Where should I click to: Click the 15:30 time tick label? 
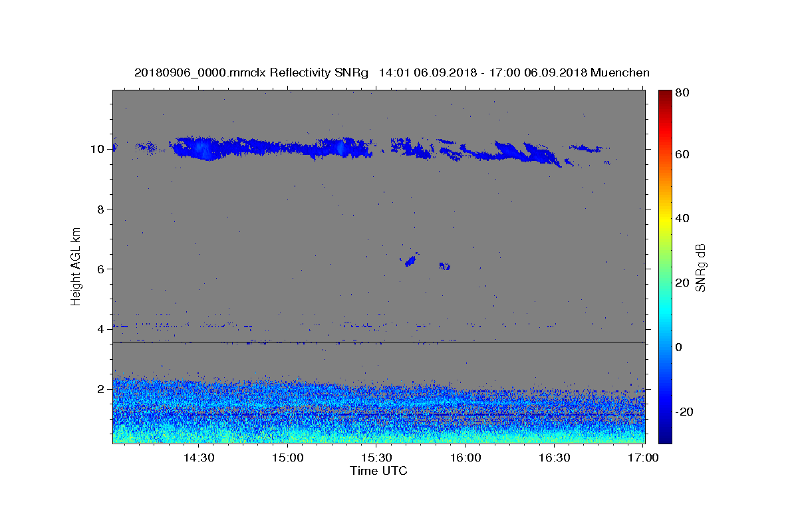click(376, 458)
